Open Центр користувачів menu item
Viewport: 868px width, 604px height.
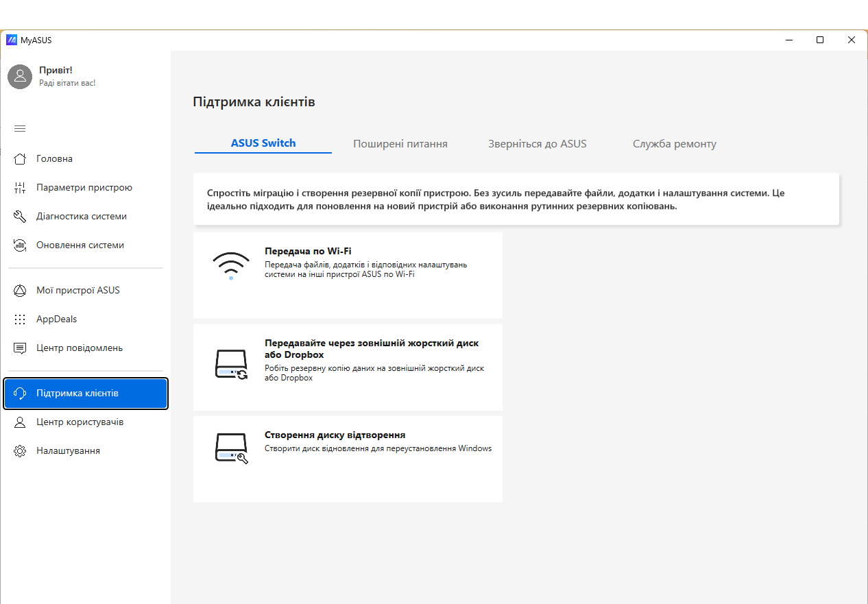click(x=86, y=422)
